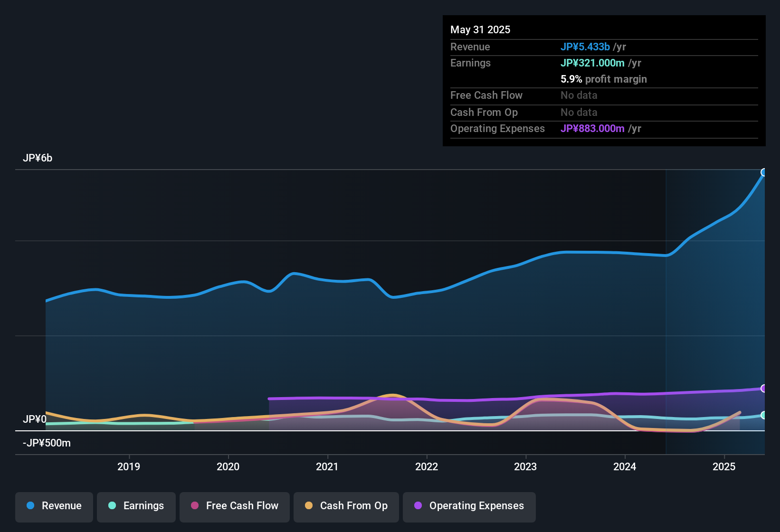
Task: Click the 2024 x-axis label
Action: pos(625,466)
